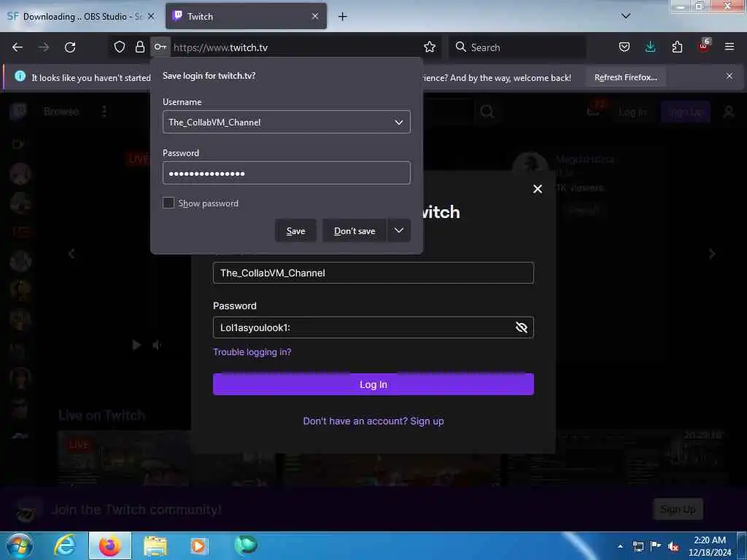Screen dimensions: 747x560
Task: Click the purple Log In button
Action: coord(373,384)
